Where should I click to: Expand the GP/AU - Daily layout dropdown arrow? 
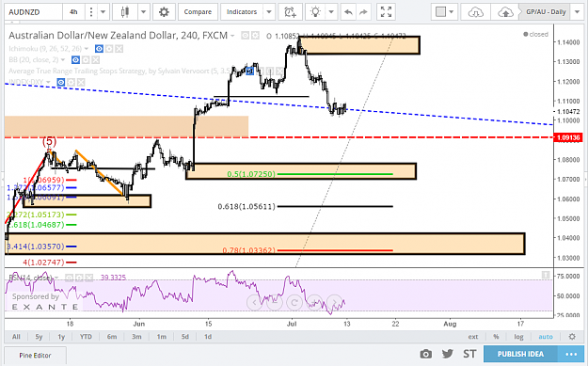click(577, 12)
